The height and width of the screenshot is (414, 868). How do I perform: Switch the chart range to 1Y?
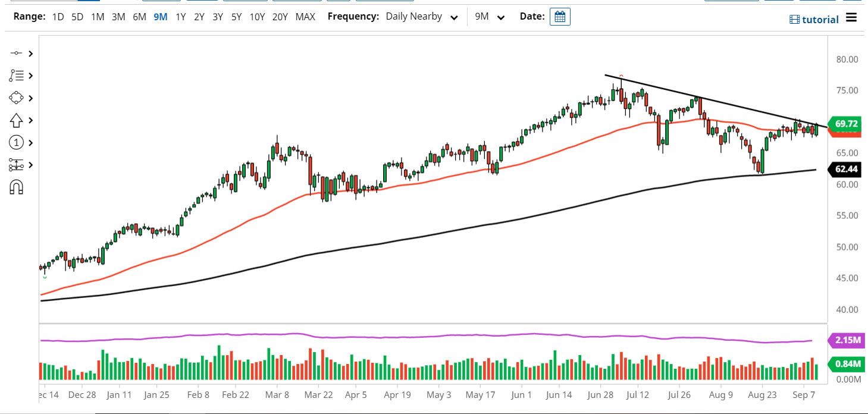(180, 17)
